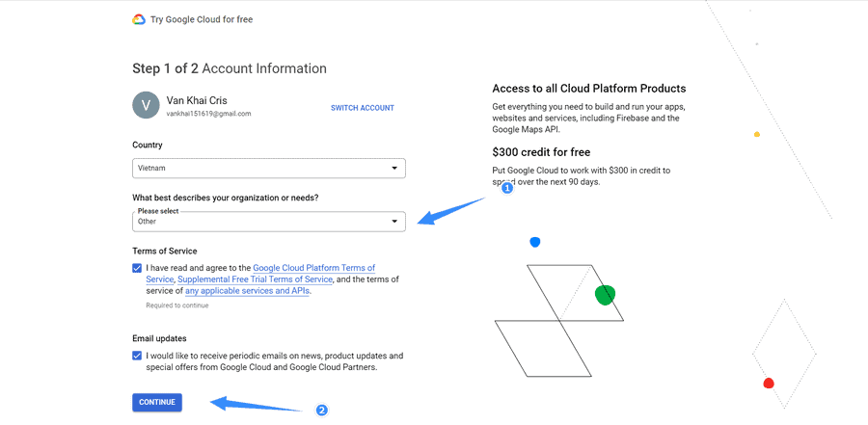Click the Country dropdown arrow
The image size is (868, 425).
tap(394, 169)
